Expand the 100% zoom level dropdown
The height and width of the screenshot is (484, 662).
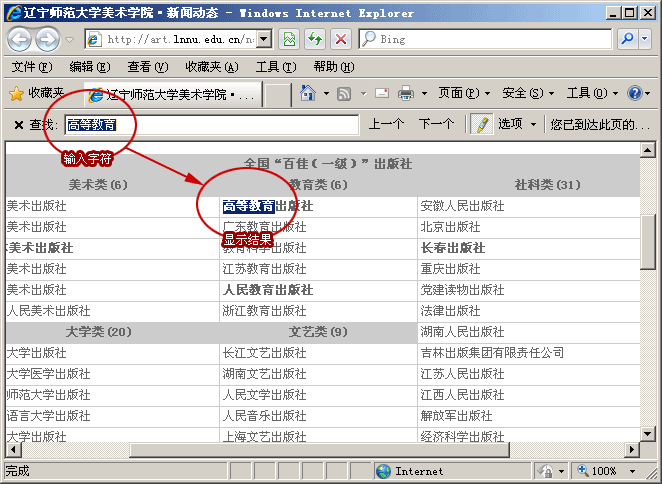point(629,471)
